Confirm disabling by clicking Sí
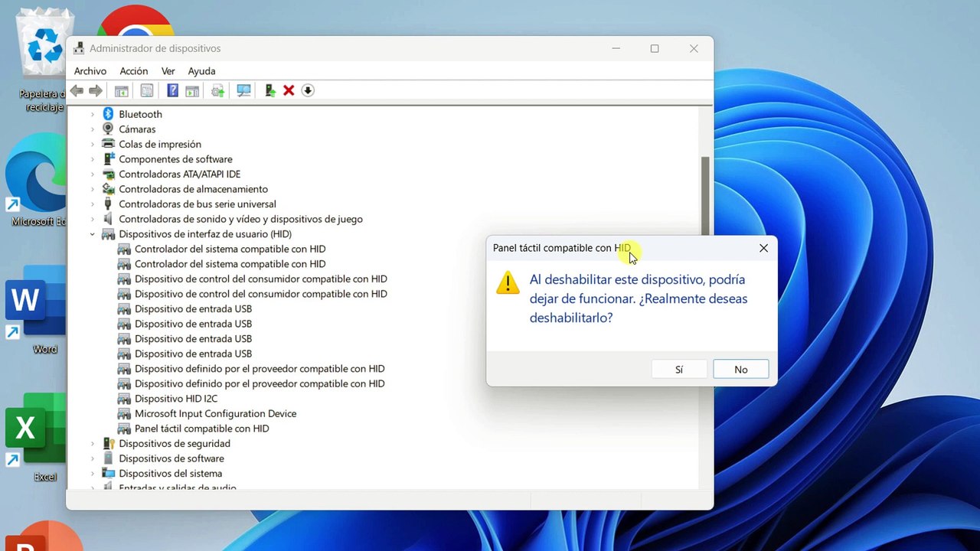Screen dimensions: 980x551 click(x=679, y=370)
